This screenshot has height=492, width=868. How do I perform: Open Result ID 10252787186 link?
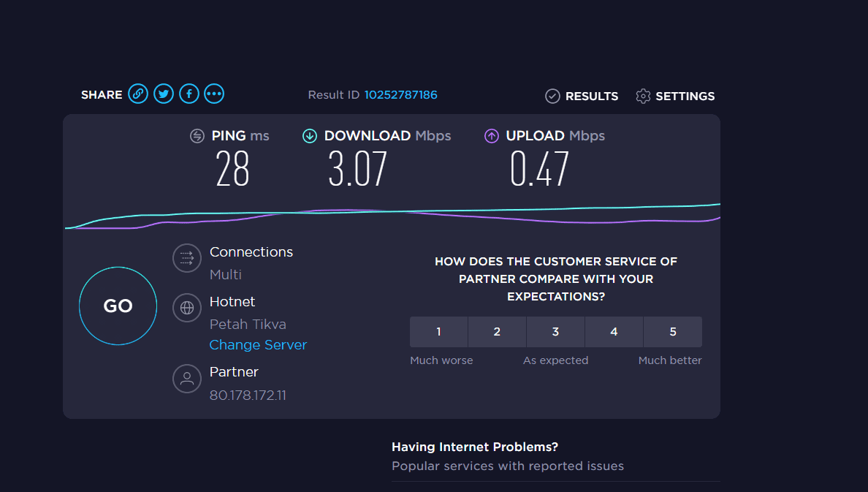pyautogui.click(x=400, y=95)
